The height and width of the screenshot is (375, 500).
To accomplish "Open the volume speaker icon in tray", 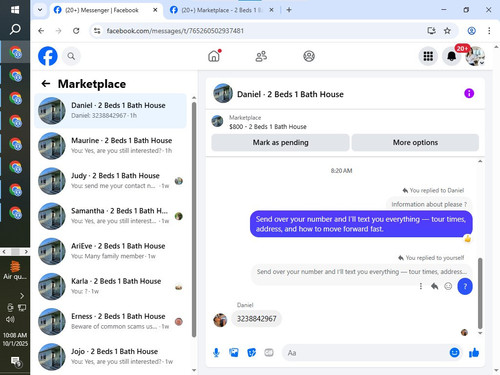I will [10, 319].
